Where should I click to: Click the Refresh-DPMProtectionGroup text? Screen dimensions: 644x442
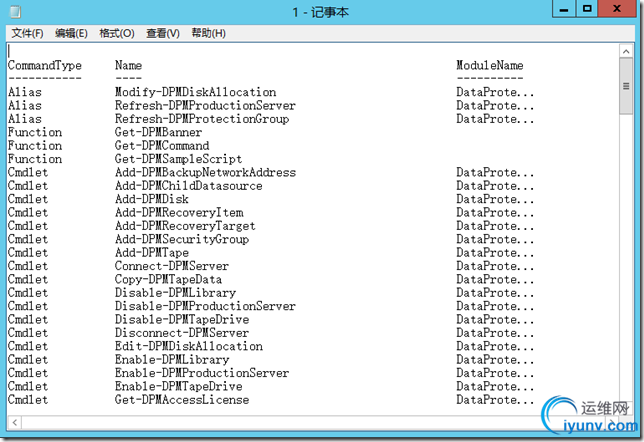[x=202, y=119]
